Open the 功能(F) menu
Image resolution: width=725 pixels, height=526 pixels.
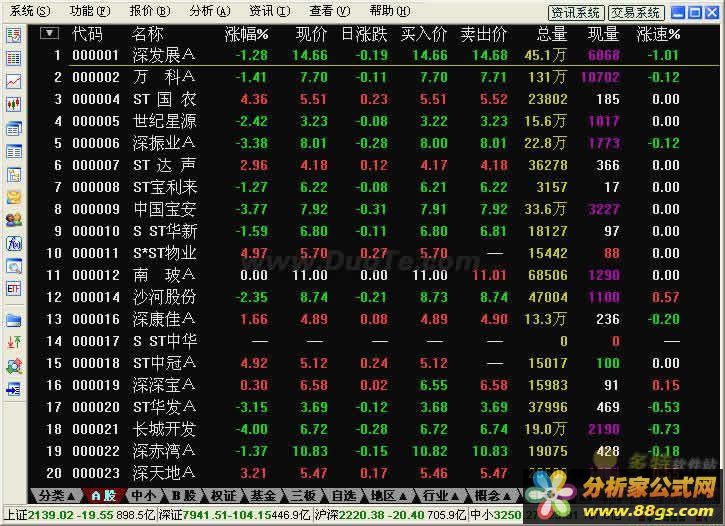click(90, 11)
